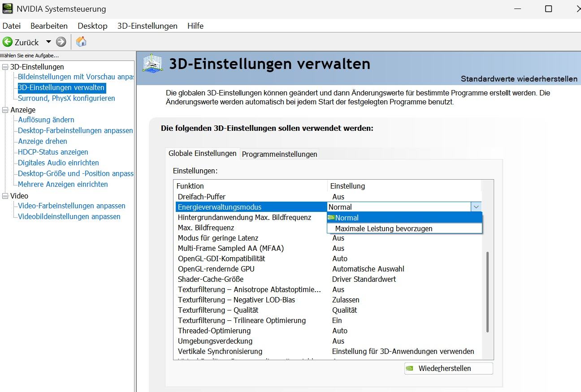Select the Umgebungsverdeckung row

tap(328, 341)
